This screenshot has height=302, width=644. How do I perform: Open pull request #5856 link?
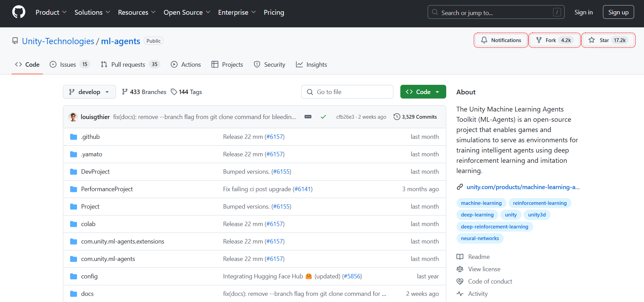352,276
